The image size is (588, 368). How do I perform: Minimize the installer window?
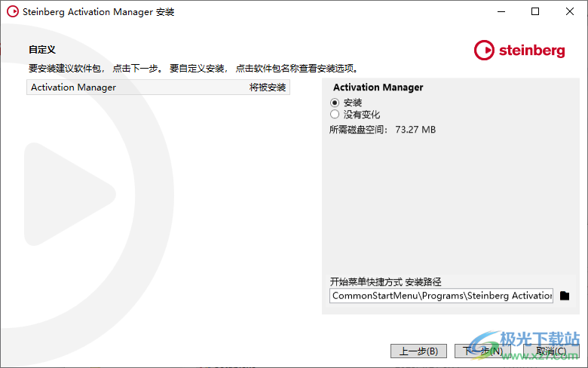[x=501, y=11]
